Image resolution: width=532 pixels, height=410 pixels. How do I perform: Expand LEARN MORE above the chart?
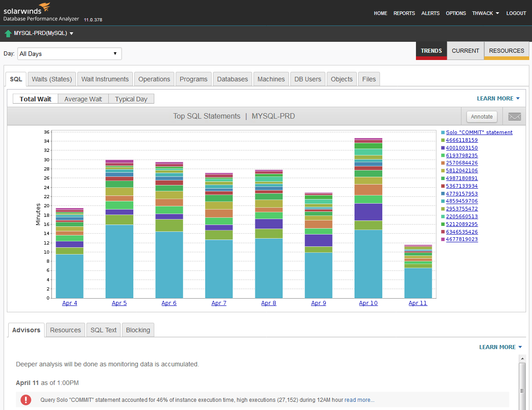498,98
